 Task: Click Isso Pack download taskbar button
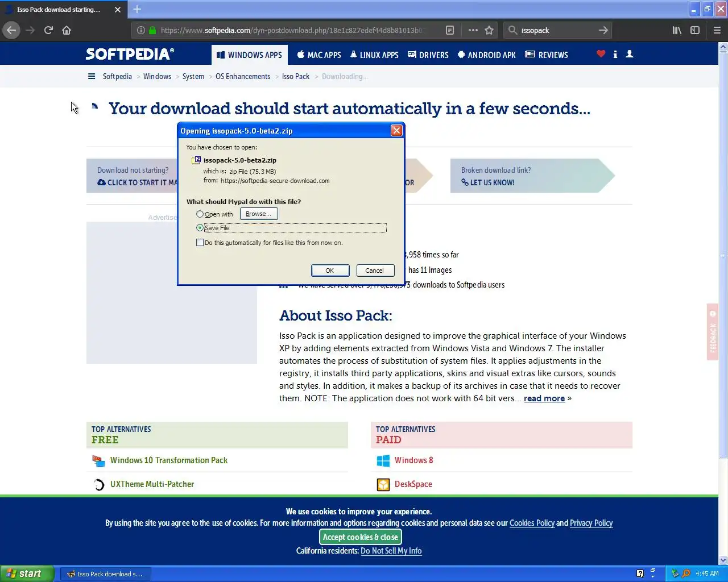click(x=105, y=574)
